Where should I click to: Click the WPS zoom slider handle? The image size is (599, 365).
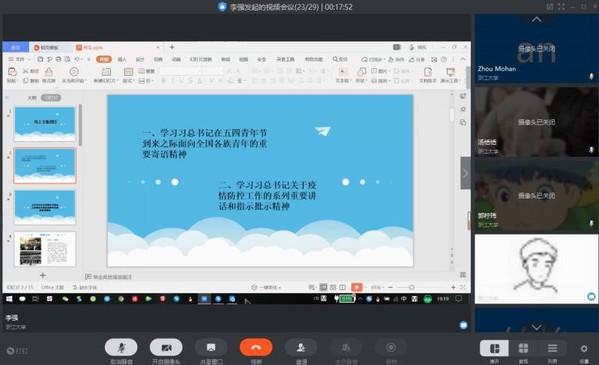pos(411,287)
